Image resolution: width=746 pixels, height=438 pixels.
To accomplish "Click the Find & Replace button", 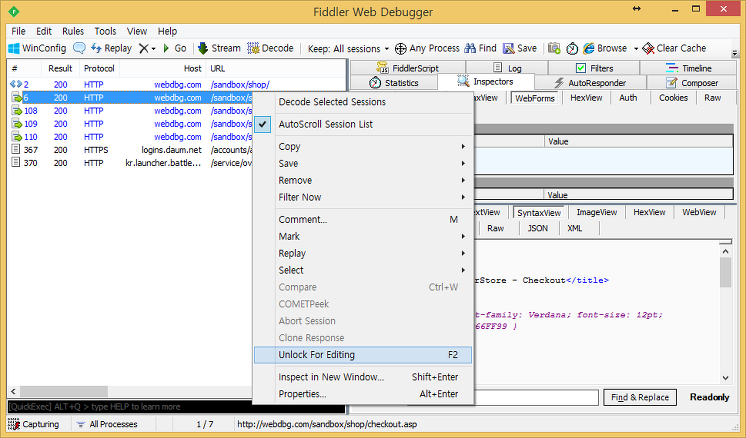I will (640, 397).
